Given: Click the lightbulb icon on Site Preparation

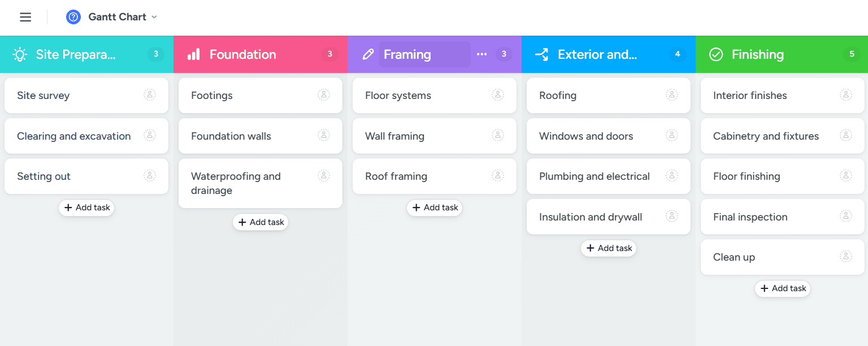Looking at the screenshot, I should coord(20,54).
